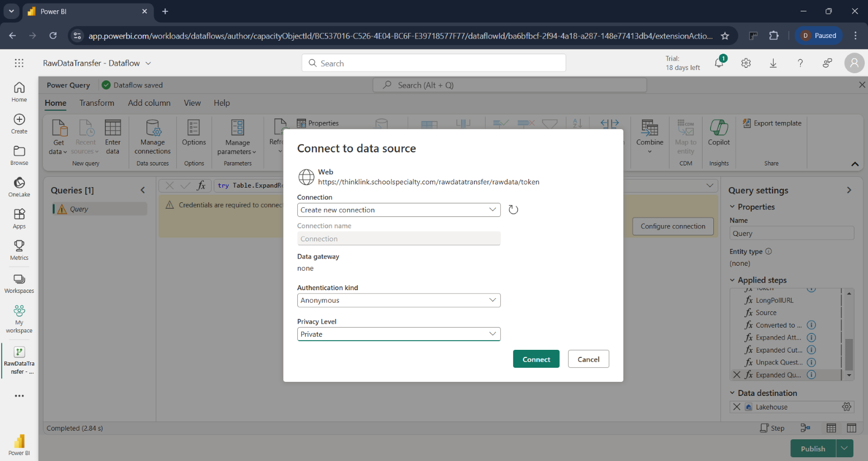The height and width of the screenshot is (461, 868).
Task: Open Lakehouse destination settings gear
Action: (846, 407)
